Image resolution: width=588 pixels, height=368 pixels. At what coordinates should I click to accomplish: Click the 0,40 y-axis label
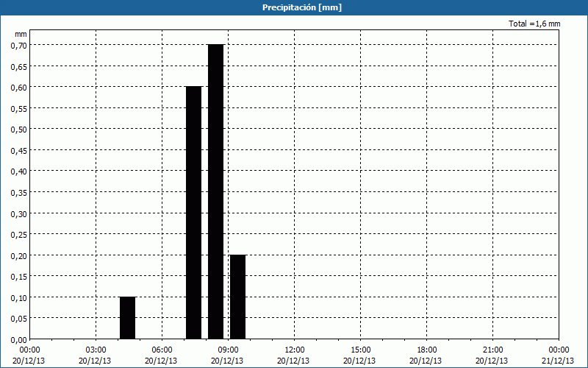tap(19, 171)
